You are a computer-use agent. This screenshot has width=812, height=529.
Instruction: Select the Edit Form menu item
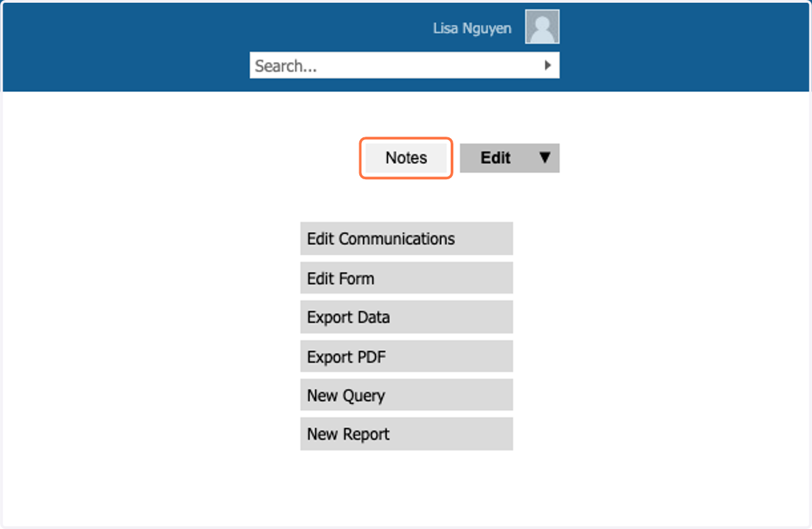tap(407, 278)
